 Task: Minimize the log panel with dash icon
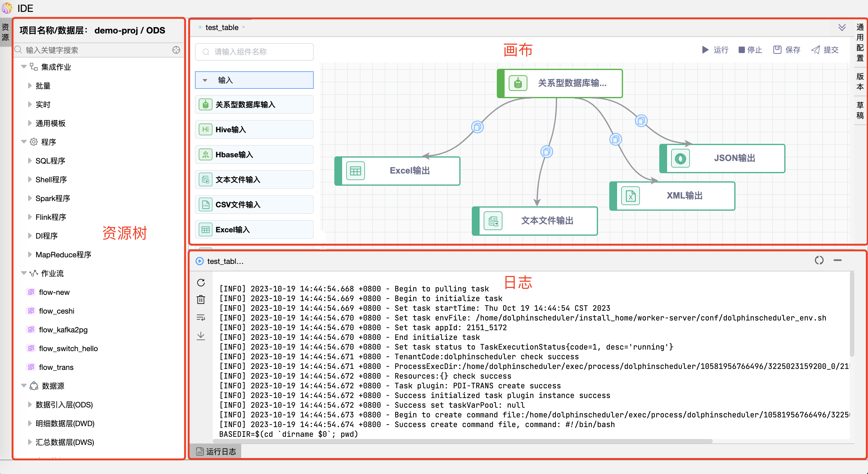[x=837, y=260]
